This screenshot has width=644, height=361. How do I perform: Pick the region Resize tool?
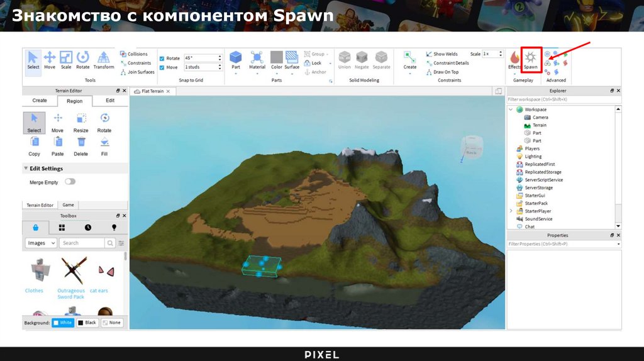[81, 123]
